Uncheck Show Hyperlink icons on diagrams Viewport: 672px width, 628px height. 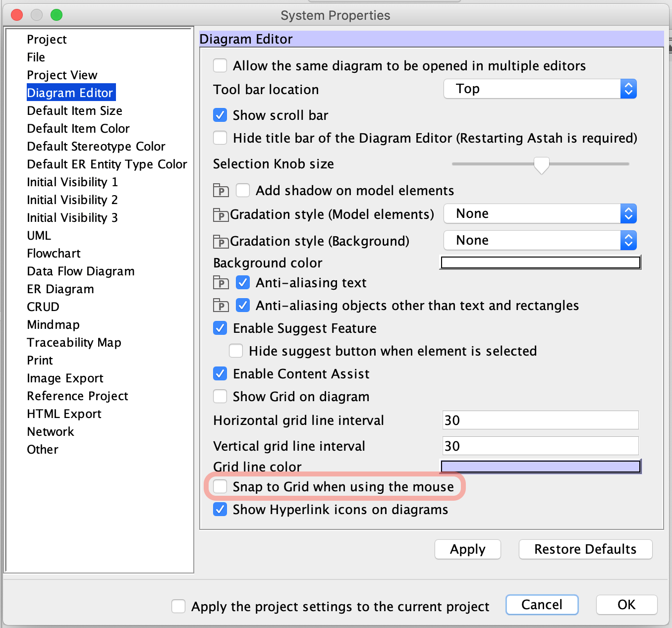(220, 509)
